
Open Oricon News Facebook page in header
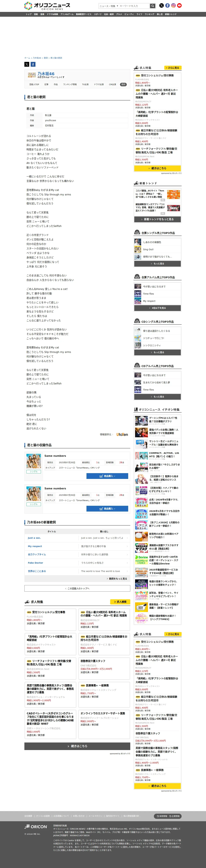[167, 5]
